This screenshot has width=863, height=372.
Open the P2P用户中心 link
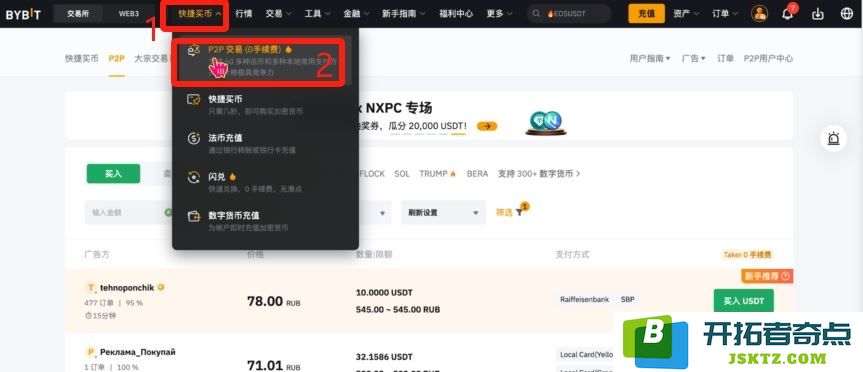coord(768,58)
